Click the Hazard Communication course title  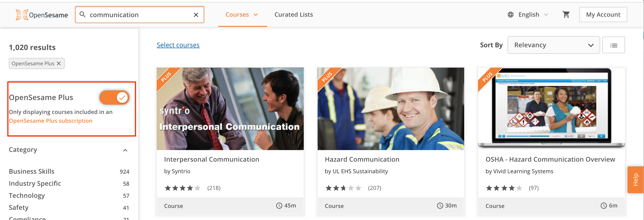[x=362, y=159]
